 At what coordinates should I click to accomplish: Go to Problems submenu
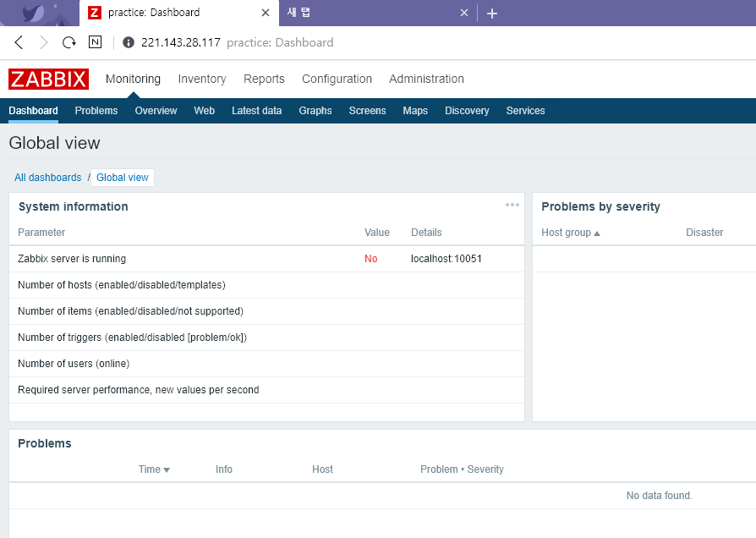tap(96, 111)
